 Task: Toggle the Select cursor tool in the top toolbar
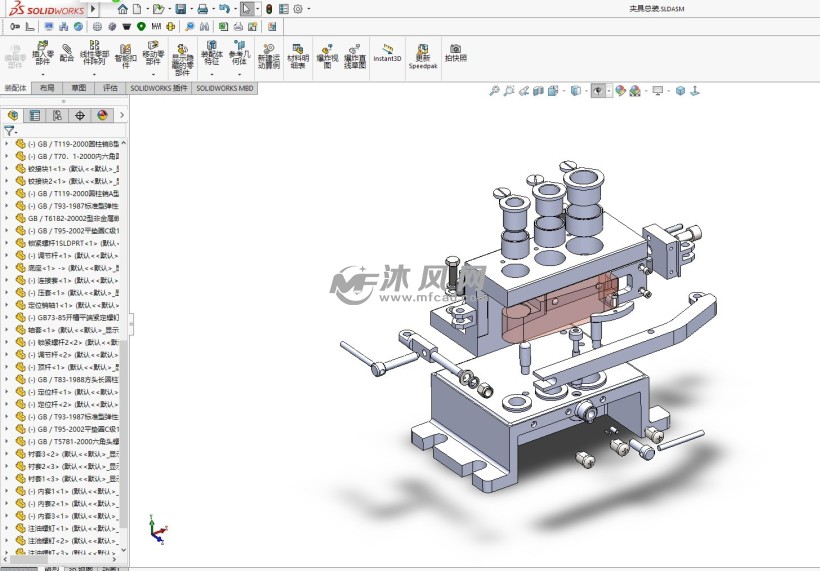pos(247,9)
